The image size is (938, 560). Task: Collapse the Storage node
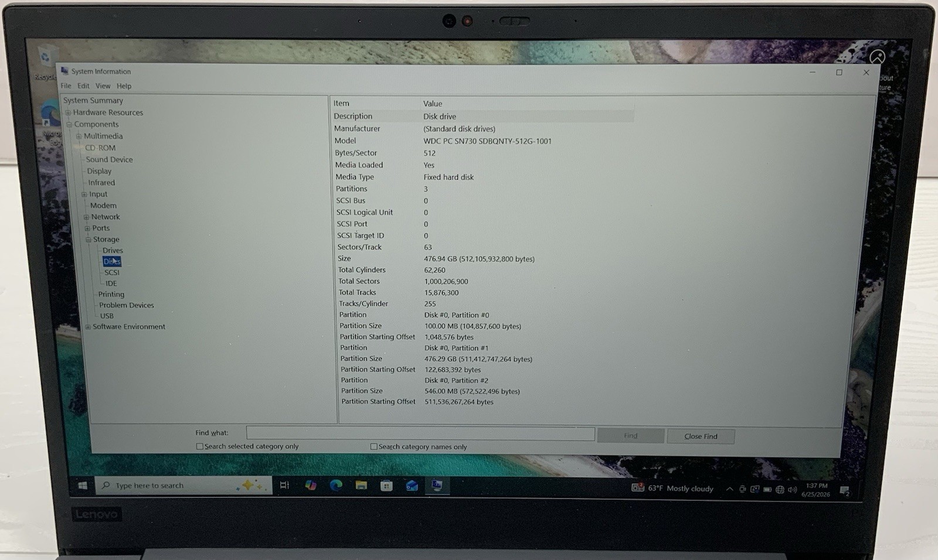tap(89, 239)
